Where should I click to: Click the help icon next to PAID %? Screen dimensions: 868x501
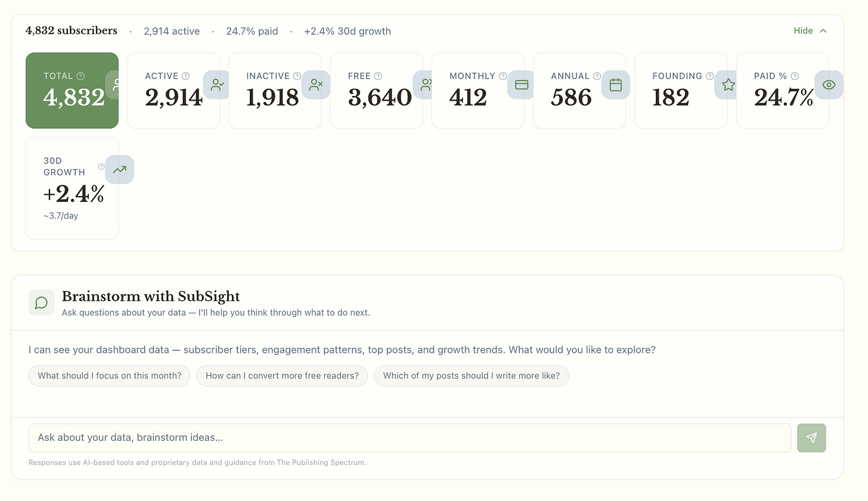click(794, 76)
